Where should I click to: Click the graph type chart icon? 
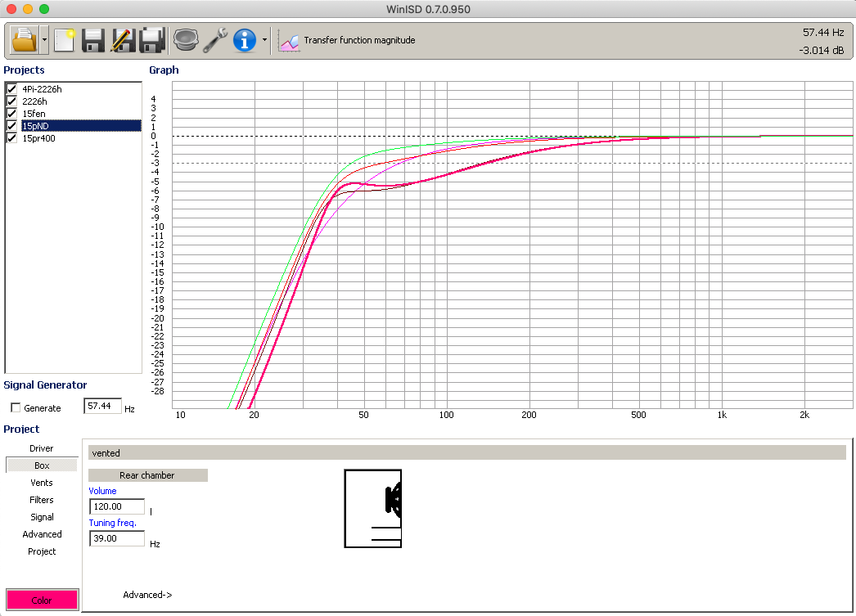[x=289, y=41]
